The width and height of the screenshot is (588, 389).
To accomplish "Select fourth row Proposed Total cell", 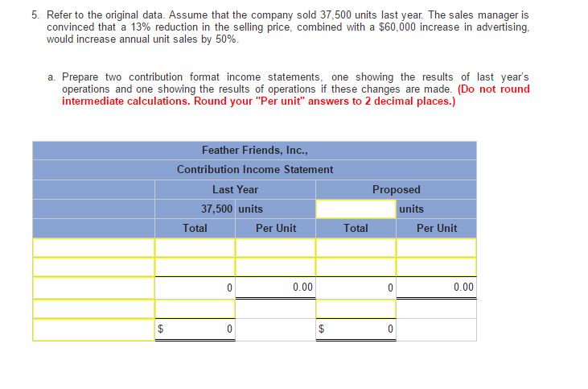I will [x=356, y=308].
